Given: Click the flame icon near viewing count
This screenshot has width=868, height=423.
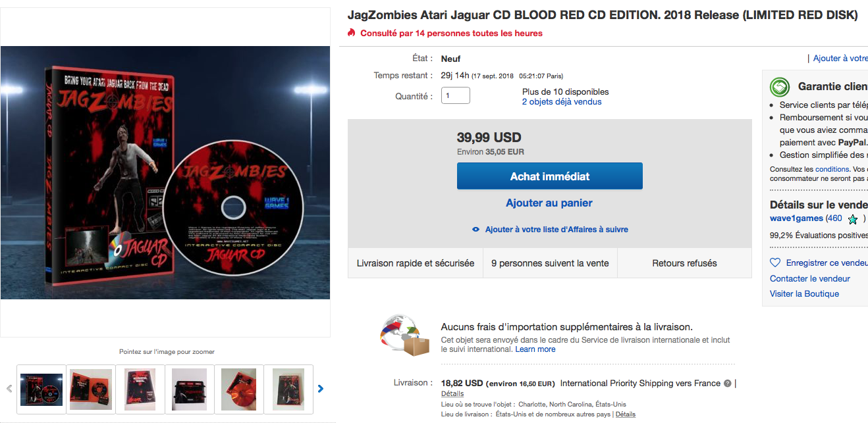Looking at the screenshot, I should (x=352, y=33).
